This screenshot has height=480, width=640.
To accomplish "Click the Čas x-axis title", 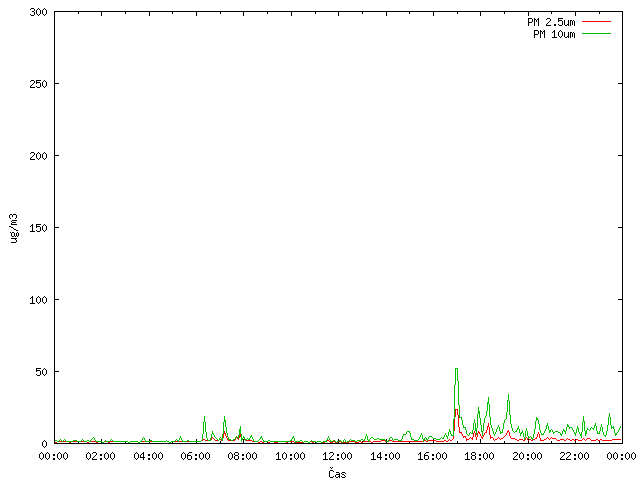I will pyautogui.click(x=337, y=473).
